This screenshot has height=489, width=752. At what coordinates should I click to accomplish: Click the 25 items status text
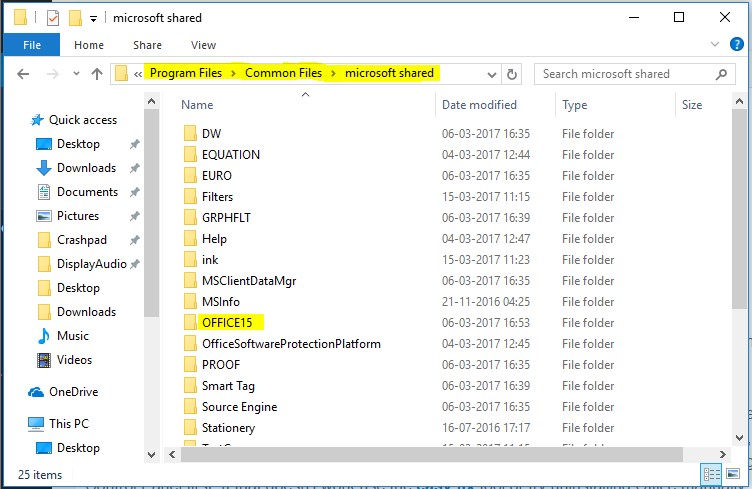pos(40,475)
